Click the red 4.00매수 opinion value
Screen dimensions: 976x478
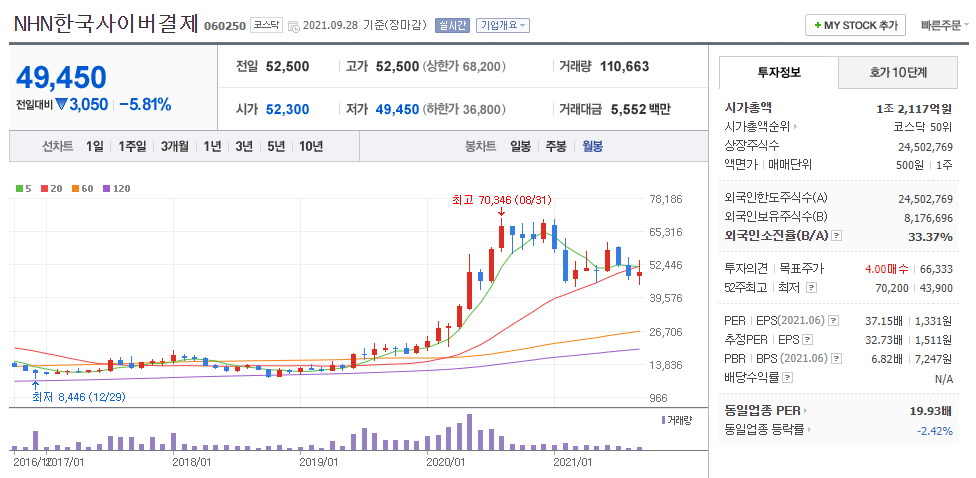888,269
